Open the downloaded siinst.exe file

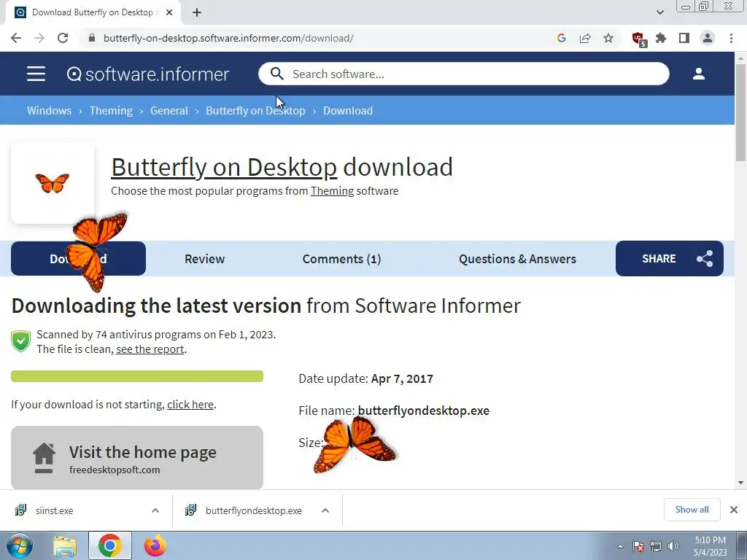pyautogui.click(x=54, y=510)
